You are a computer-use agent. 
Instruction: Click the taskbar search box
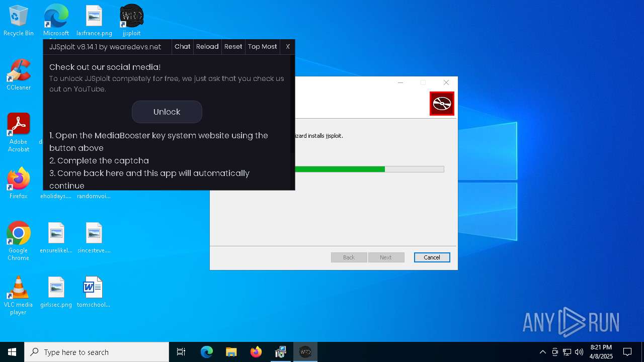(97, 352)
